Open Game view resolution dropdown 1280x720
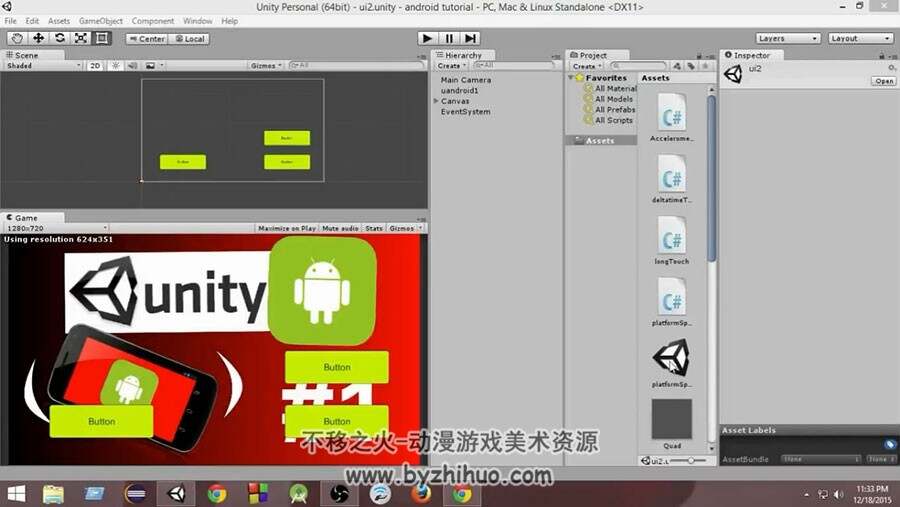The height and width of the screenshot is (507, 900). [x=56, y=228]
